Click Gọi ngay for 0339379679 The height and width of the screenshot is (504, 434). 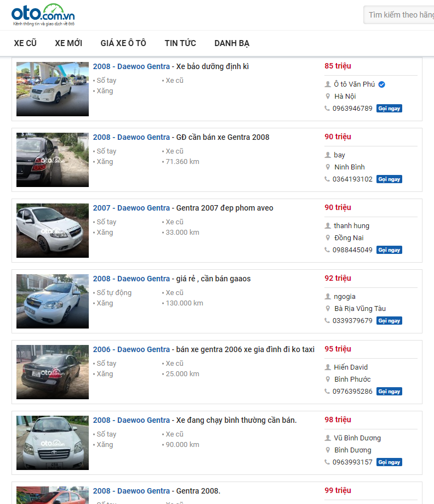pyautogui.click(x=389, y=320)
